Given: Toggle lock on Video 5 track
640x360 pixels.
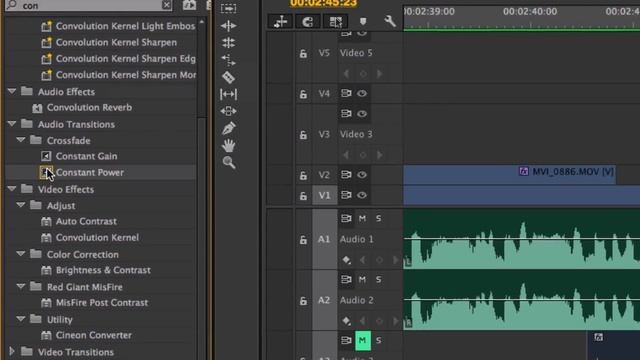Looking at the screenshot, I should tap(303, 53).
